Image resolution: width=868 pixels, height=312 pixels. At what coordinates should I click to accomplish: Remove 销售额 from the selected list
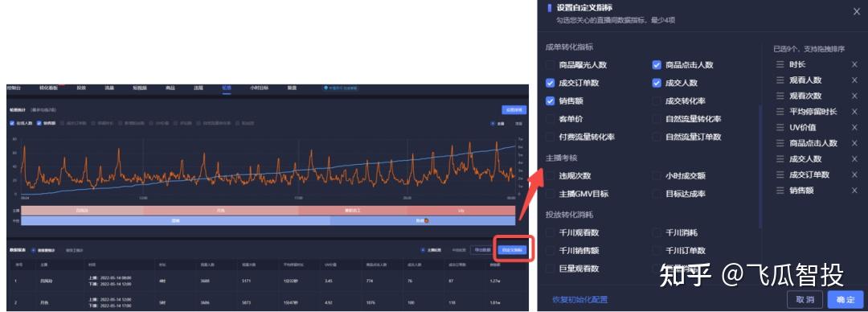(854, 191)
